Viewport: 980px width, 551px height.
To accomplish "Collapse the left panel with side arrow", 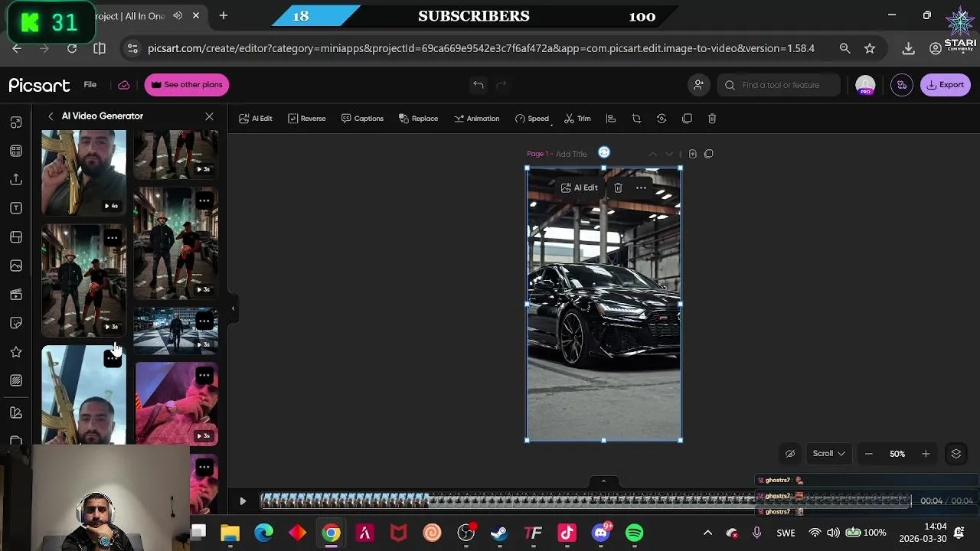I will coord(233,308).
